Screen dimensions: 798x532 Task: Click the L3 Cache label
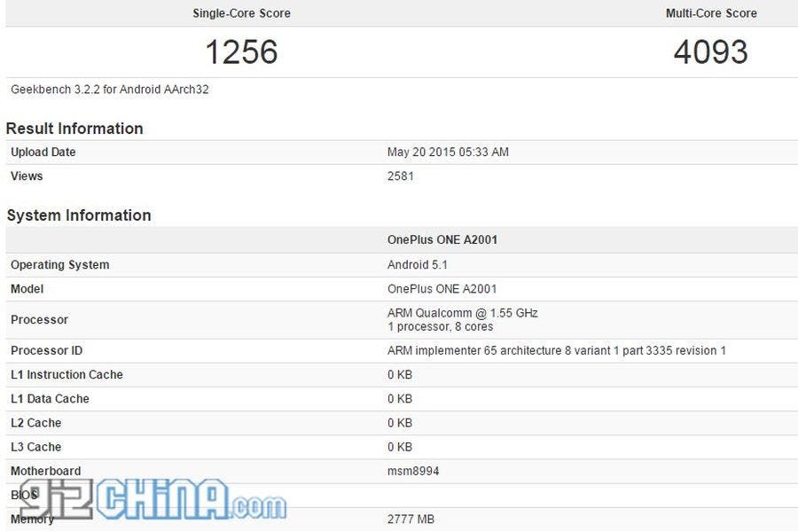(35, 447)
